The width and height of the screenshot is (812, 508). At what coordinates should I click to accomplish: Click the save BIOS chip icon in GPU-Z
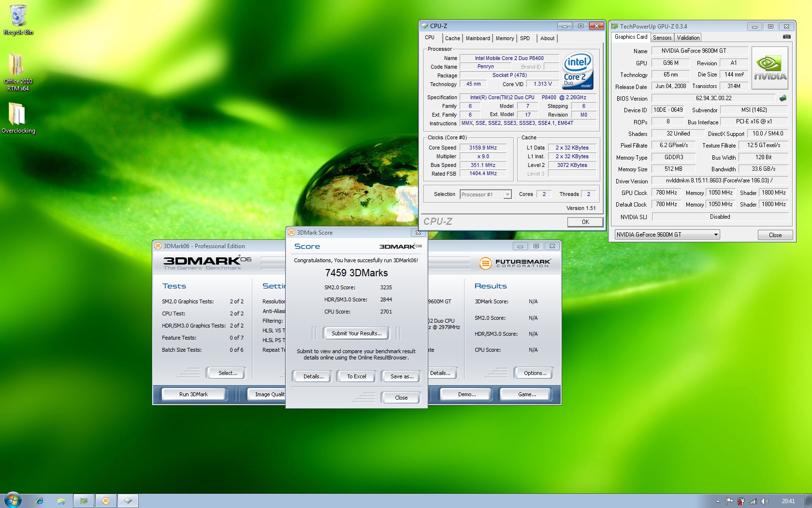click(783, 98)
